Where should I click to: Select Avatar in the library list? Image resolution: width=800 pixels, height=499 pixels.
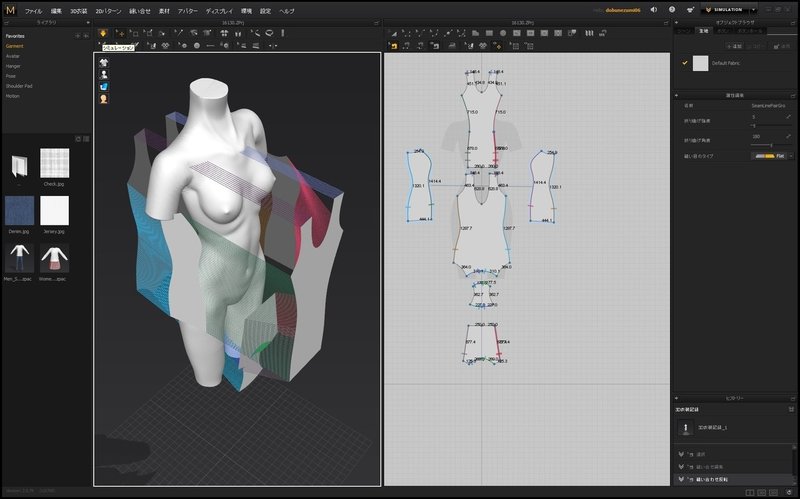[13, 56]
